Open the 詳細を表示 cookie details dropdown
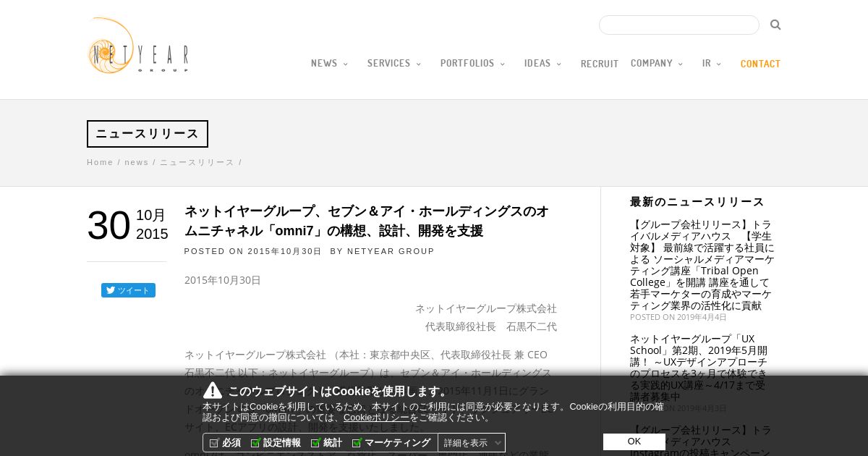Image resolution: width=868 pixels, height=456 pixels. (472, 442)
